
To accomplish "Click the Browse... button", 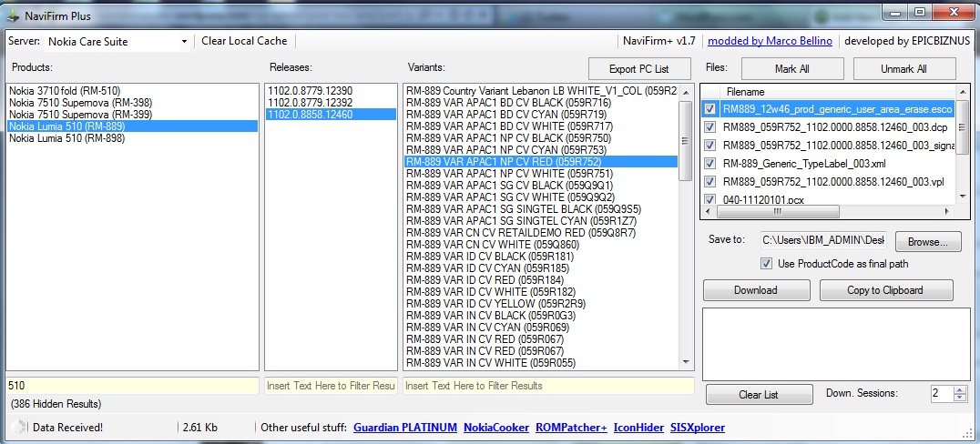I will coord(928,242).
